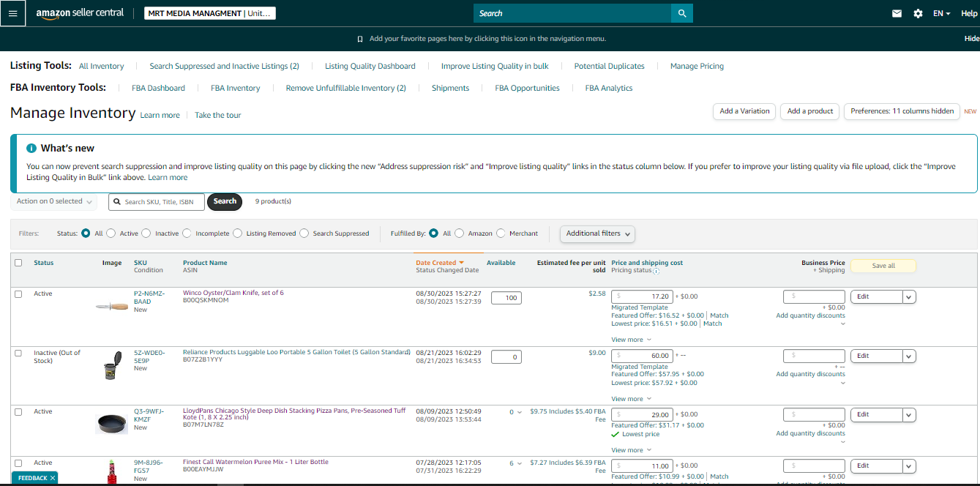Viewport: 980px width, 486px height.
Task: Open the Winco Oyster Knife product thumbnail
Action: point(111,306)
